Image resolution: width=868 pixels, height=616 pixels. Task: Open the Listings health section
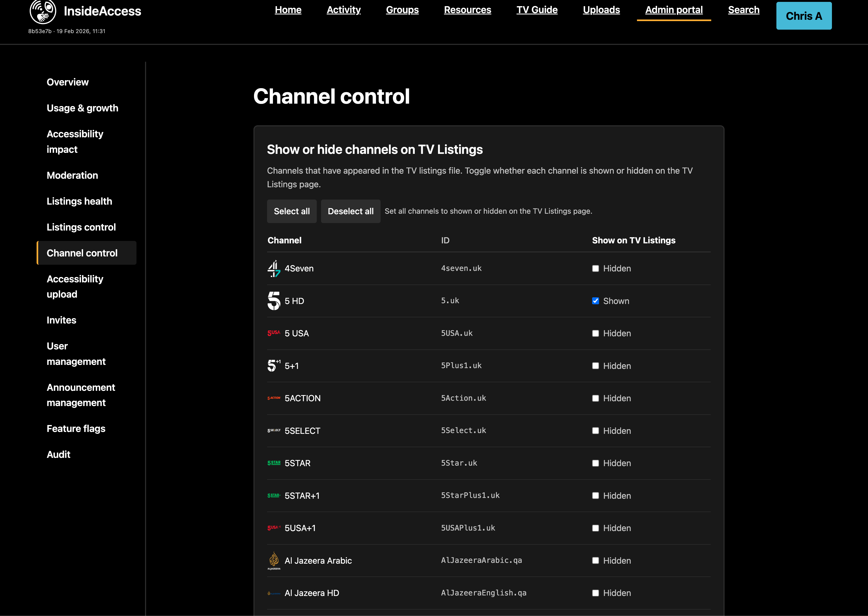[79, 201]
